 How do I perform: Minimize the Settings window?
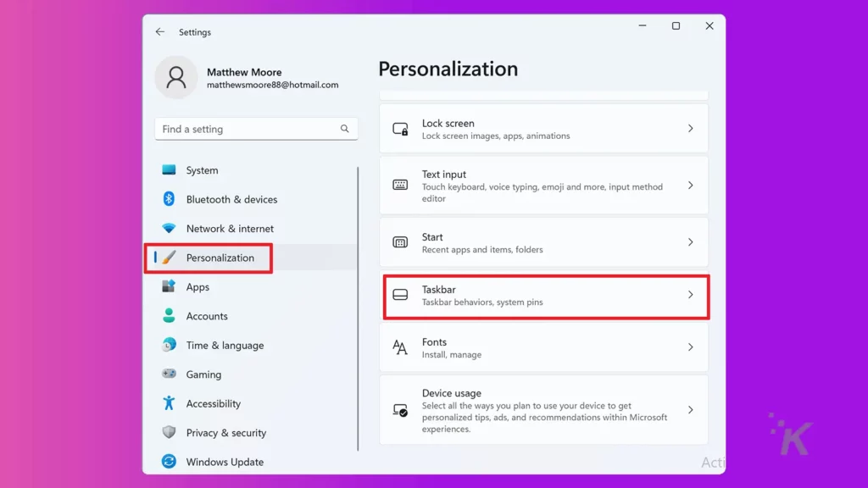click(643, 26)
